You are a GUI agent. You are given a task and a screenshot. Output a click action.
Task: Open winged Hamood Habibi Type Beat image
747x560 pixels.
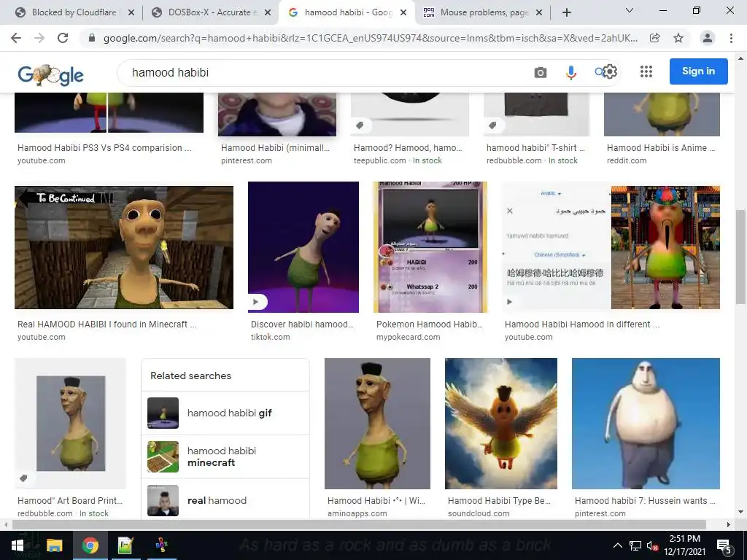(x=501, y=424)
